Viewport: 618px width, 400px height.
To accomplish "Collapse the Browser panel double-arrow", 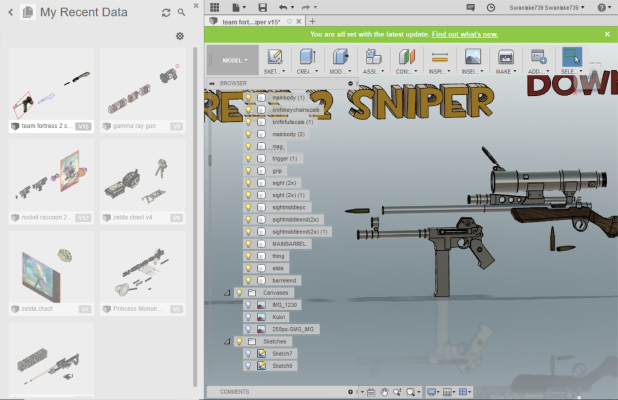I will click(212, 83).
